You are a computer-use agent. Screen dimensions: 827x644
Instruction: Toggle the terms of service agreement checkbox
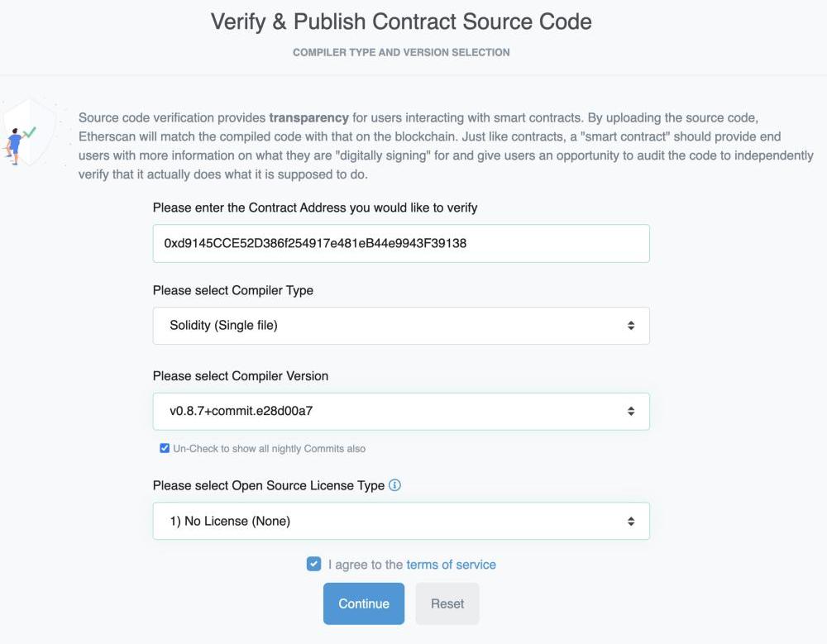click(x=313, y=564)
